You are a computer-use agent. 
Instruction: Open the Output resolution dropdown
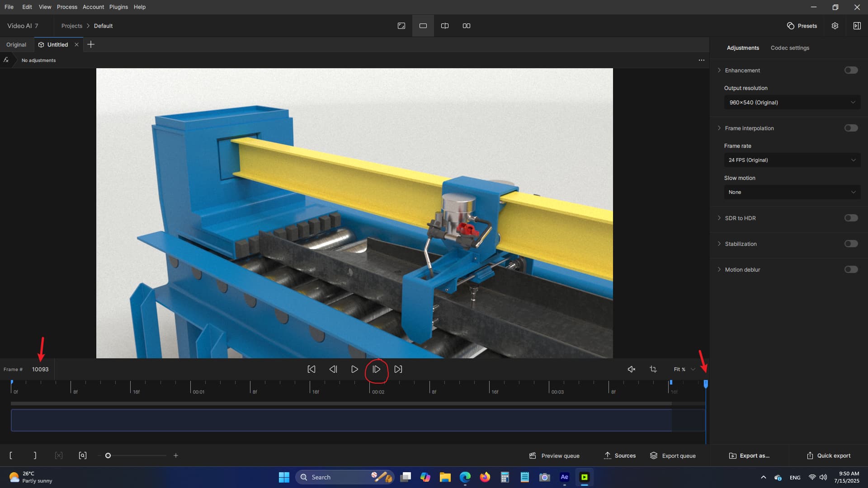[792, 103]
